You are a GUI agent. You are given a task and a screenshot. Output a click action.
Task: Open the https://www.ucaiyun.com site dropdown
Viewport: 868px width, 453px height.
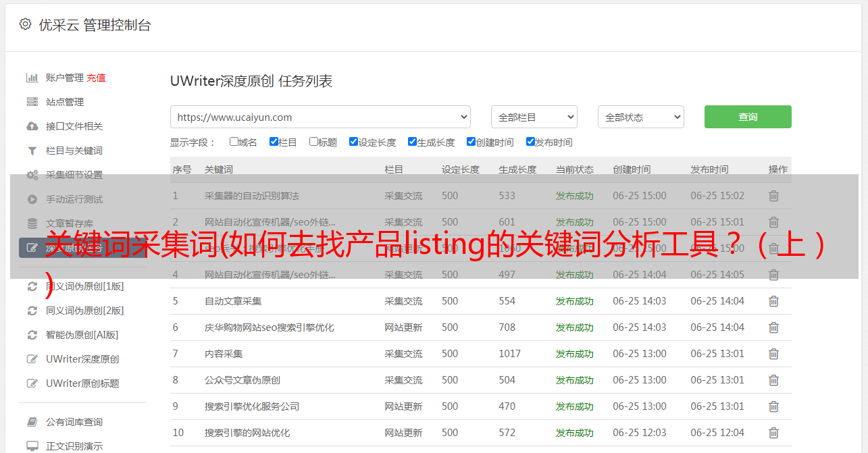pos(320,117)
